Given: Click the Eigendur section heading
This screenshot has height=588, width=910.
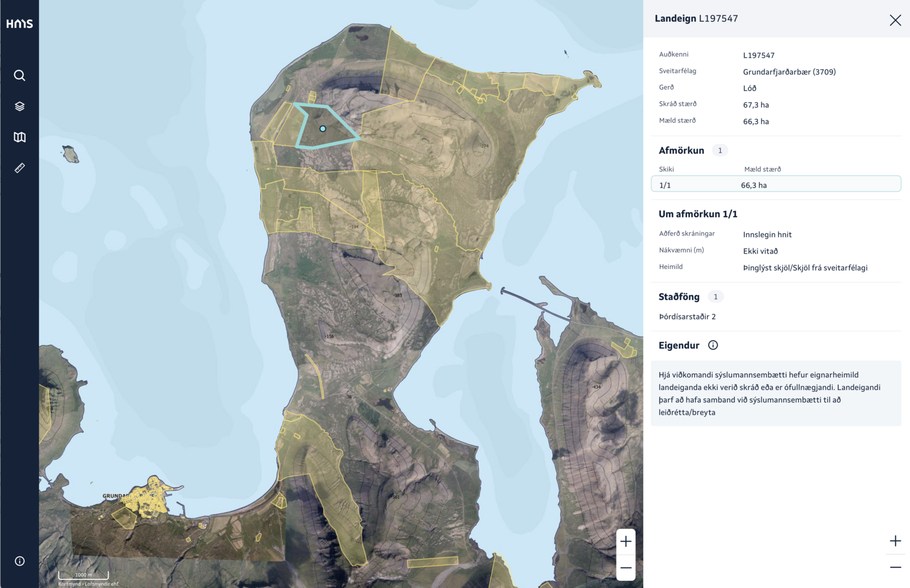Looking at the screenshot, I should (x=679, y=346).
